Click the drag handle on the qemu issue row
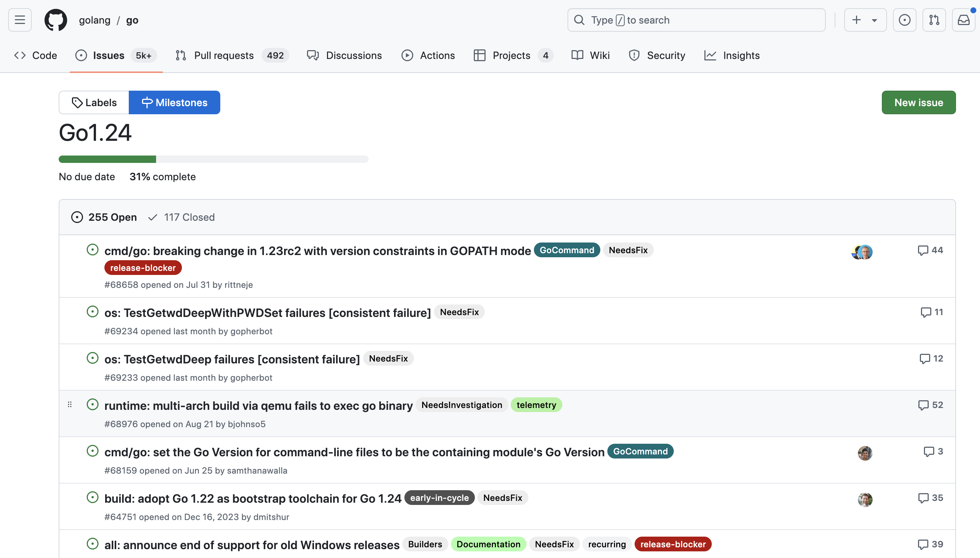The image size is (980, 558). [70, 405]
